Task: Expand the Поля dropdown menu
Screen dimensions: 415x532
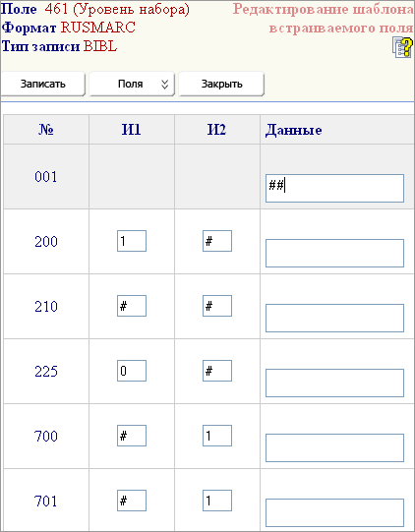Action: click(132, 84)
